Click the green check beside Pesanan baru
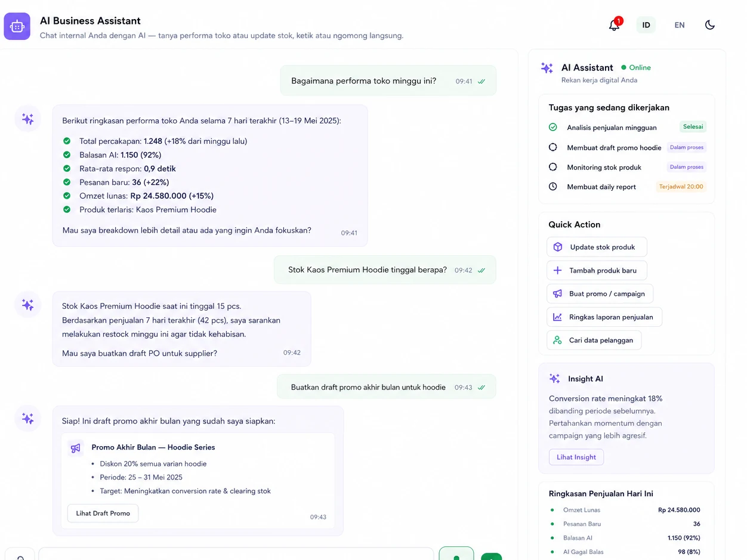Screen dimensions: 747x560 [67, 182]
